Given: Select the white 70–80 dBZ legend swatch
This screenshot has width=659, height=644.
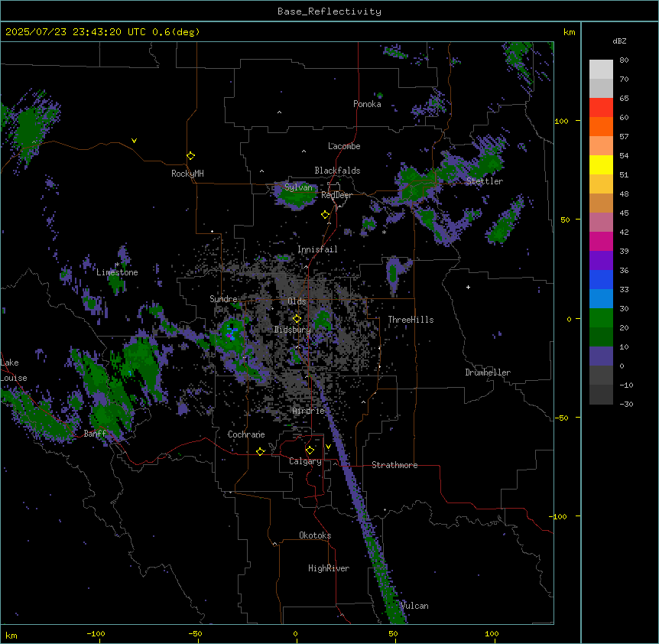Looking at the screenshot, I should 601,70.
